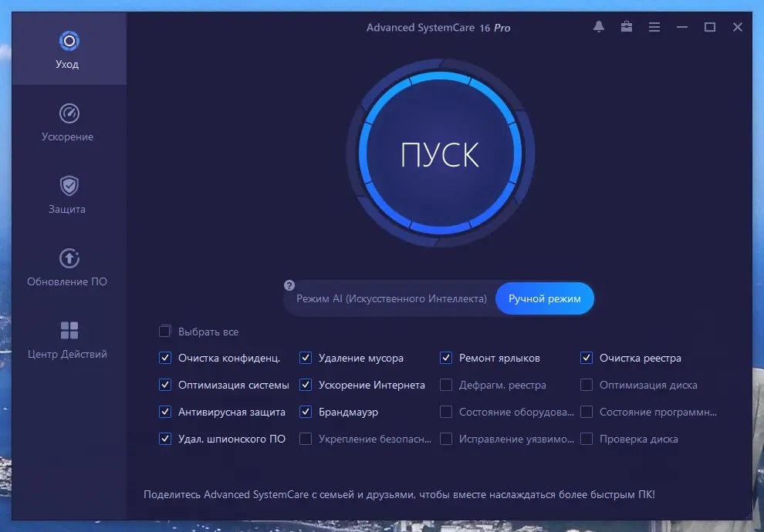Open the Защита protection section
The image size is (764, 532).
67,193
